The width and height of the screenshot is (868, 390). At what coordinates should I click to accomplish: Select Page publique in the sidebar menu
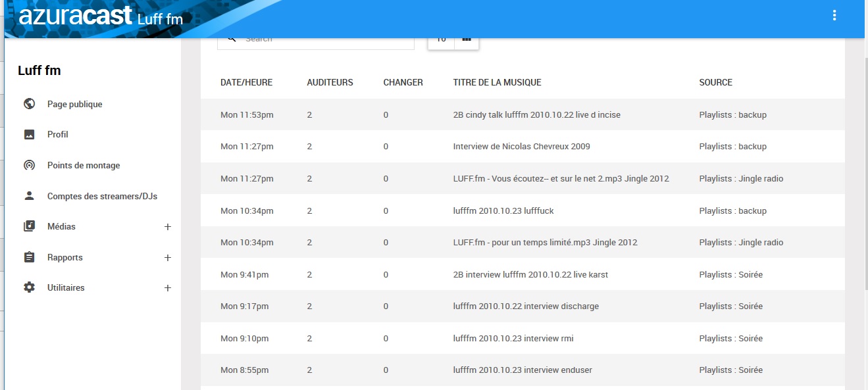tap(74, 103)
